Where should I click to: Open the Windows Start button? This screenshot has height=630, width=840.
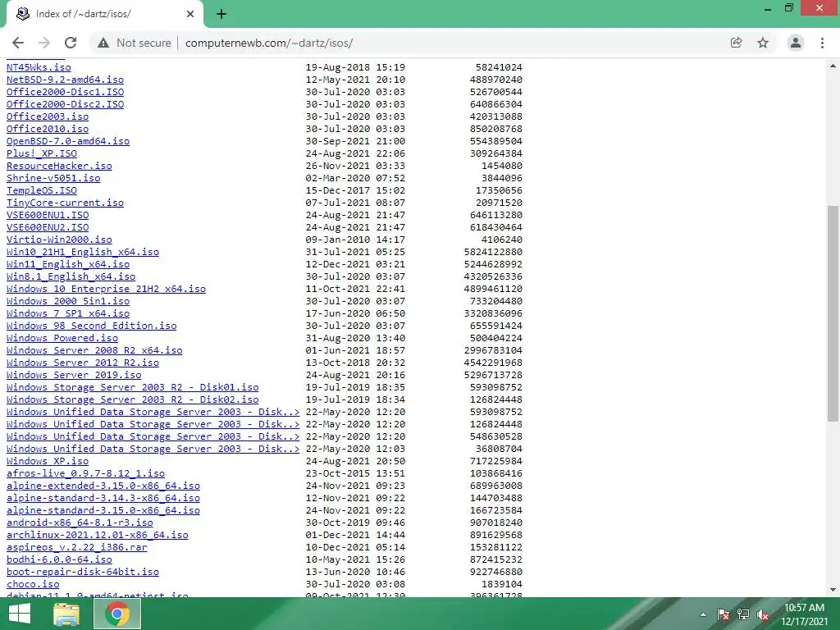pos(20,614)
